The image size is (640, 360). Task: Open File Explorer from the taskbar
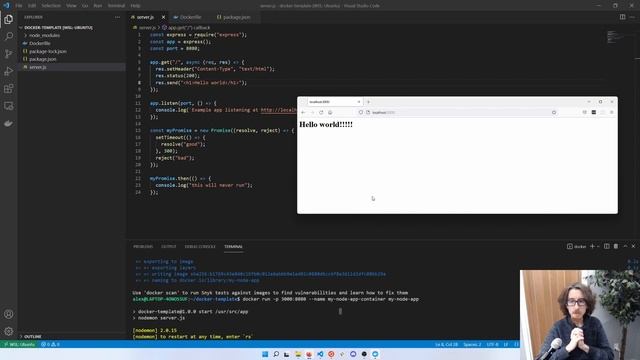(x=298, y=354)
